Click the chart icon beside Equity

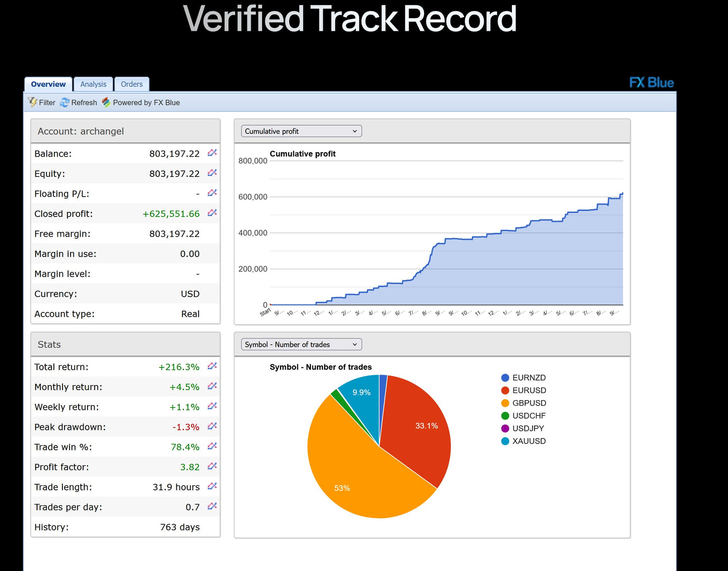pos(212,173)
